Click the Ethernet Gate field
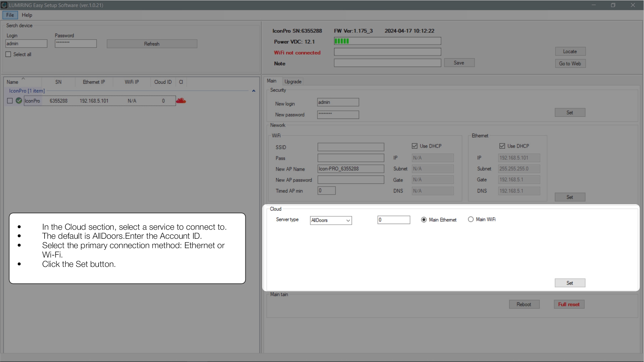Image resolution: width=644 pixels, height=362 pixels. click(519, 180)
